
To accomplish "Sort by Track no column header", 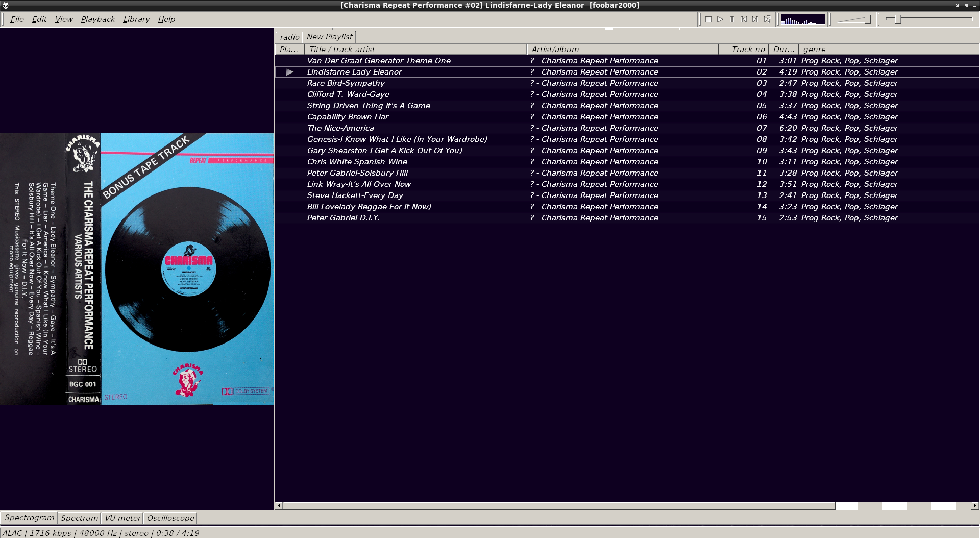I will [743, 50].
